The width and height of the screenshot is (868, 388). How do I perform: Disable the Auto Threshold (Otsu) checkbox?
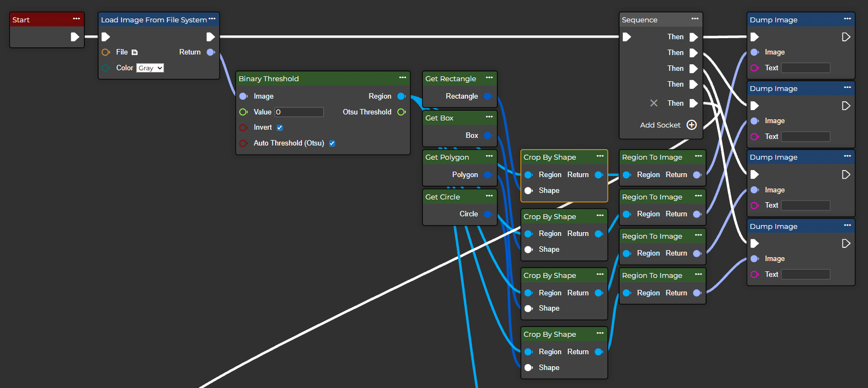(x=332, y=143)
